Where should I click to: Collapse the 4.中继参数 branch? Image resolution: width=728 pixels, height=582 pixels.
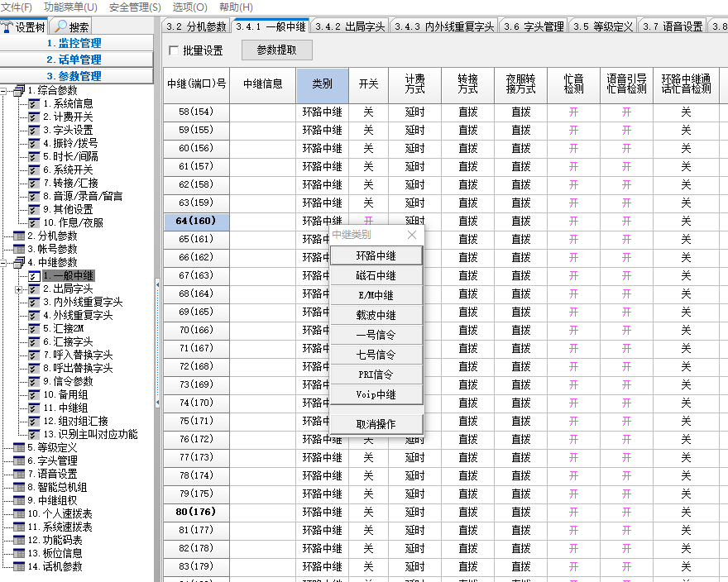pos(3,262)
